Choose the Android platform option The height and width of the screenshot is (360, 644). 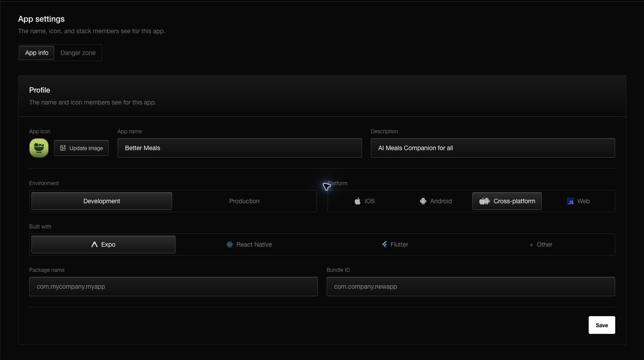click(x=436, y=201)
